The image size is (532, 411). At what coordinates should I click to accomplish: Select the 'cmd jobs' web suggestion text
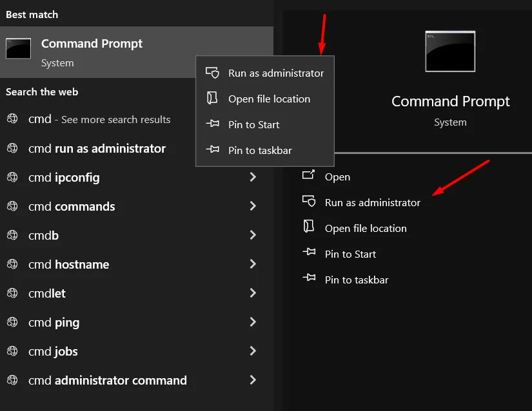(x=53, y=352)
